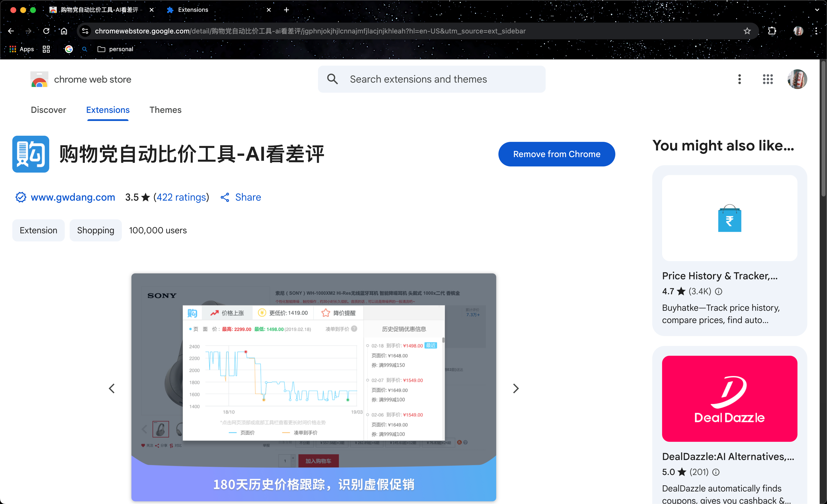Click Remove from Chrome button
This screenshot has width=827, height=504.
tap(556, 154)
